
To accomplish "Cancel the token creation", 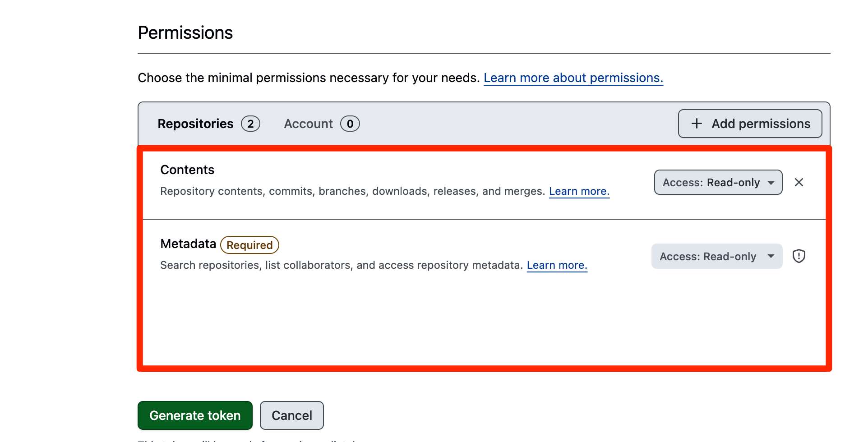I will click(x=291, y=415).
